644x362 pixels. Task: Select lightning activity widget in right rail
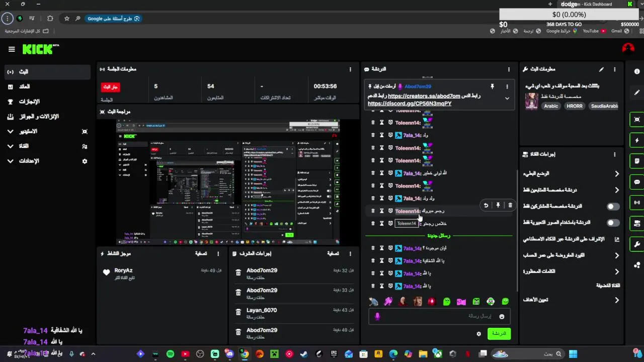pos(637,140)
